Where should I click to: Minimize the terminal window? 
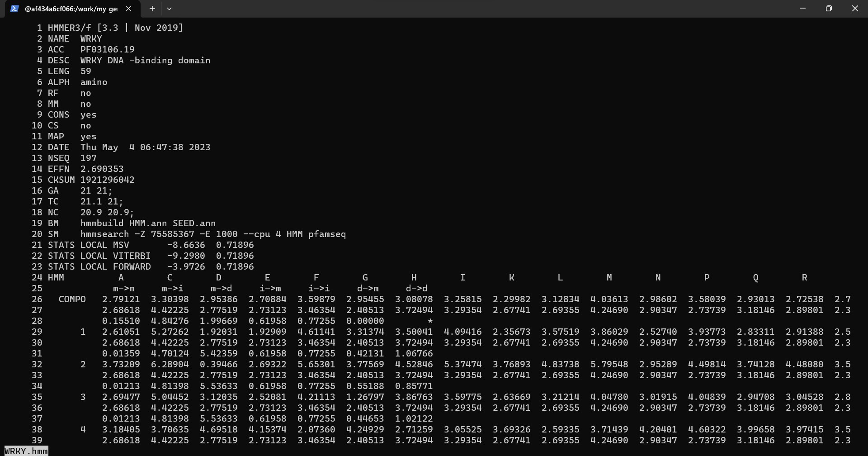802,9
